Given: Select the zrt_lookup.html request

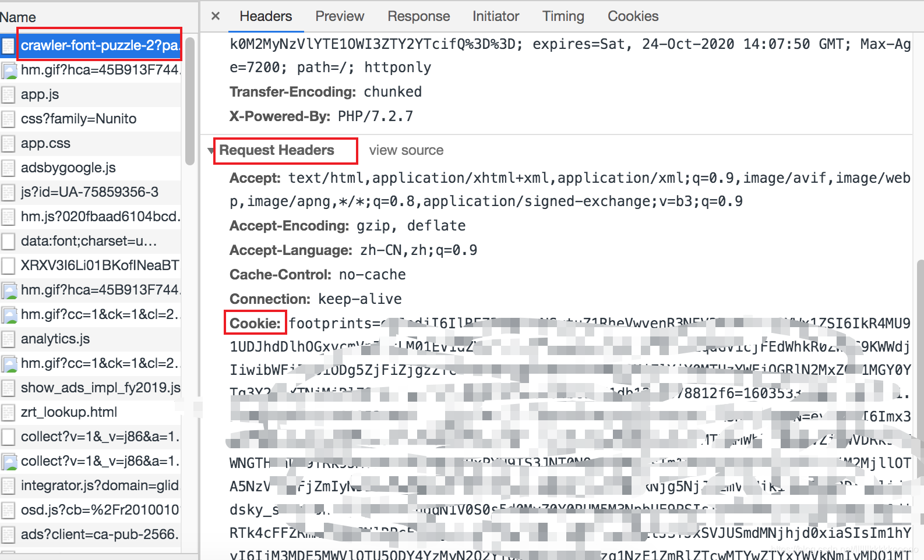Looking at the screenshot, I should click(x=90, y=412).
